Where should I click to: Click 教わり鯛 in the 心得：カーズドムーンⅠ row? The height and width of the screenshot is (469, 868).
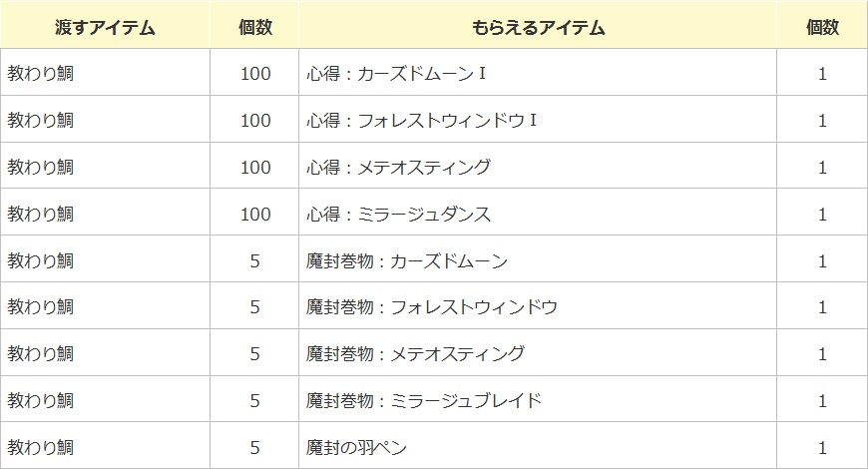[41, 74]
